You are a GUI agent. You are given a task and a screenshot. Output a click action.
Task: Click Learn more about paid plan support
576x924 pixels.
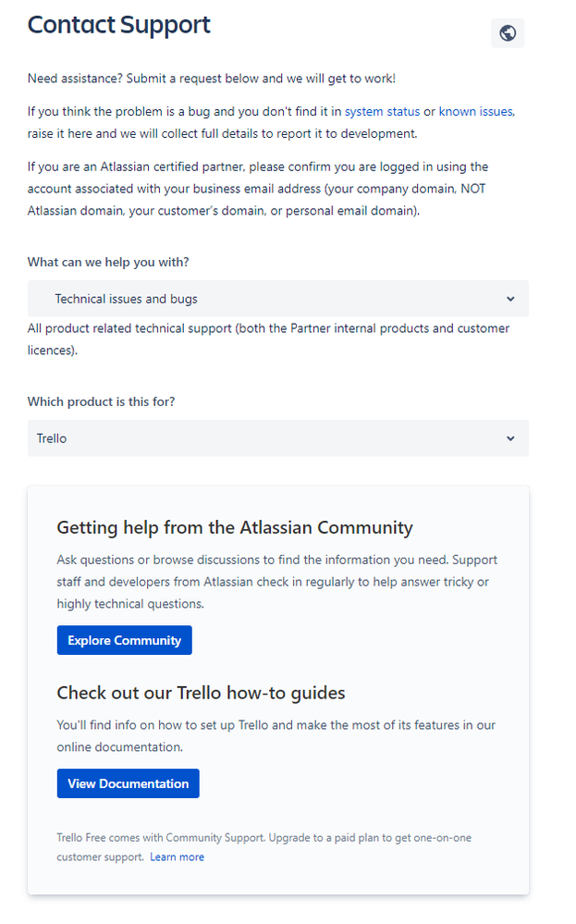[177, 856]
